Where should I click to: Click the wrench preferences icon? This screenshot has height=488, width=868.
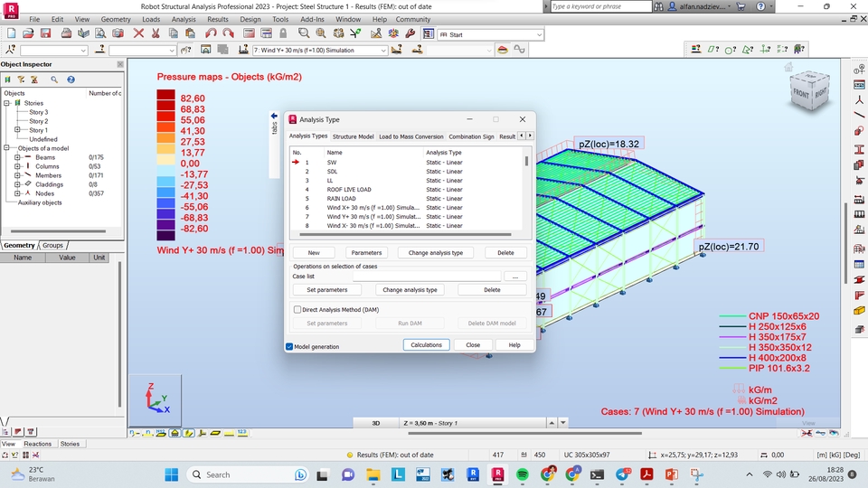[410, 33]
